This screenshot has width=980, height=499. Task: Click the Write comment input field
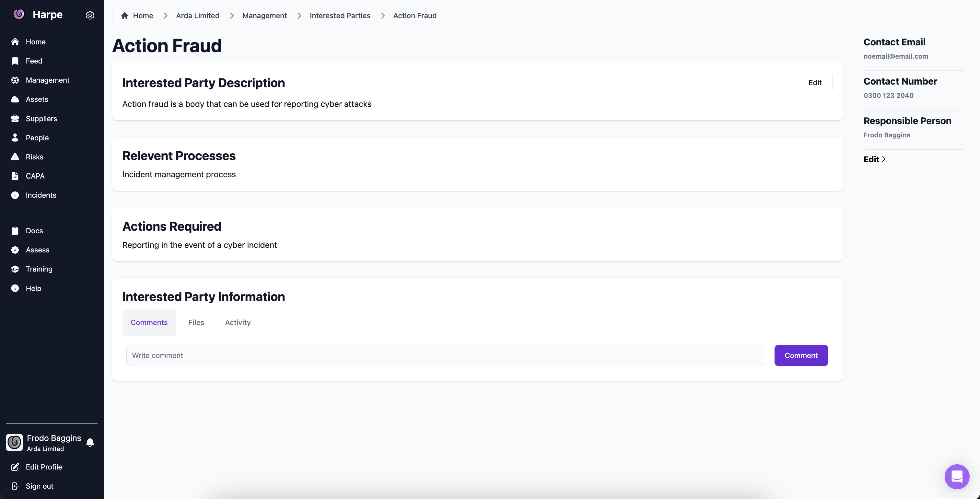click(445, 355)
